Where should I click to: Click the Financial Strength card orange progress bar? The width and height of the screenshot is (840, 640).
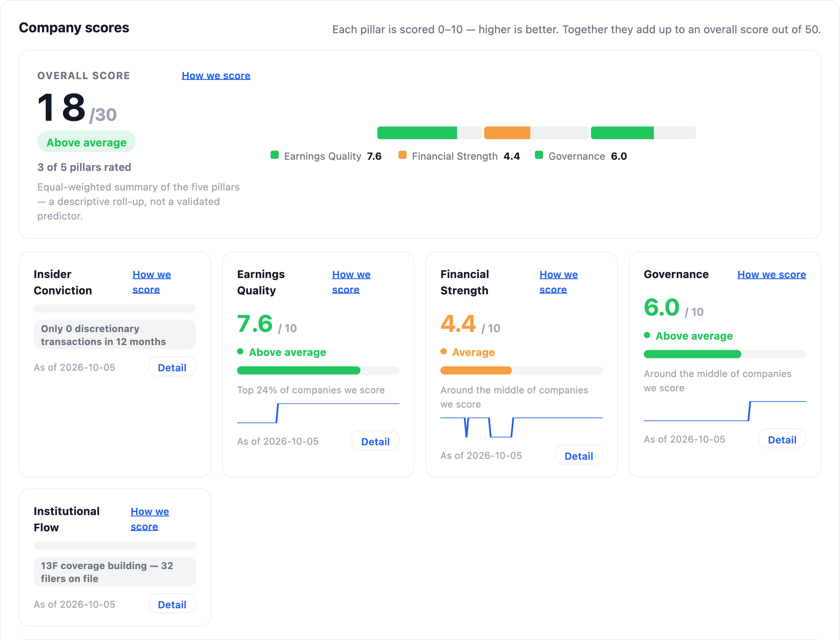[x=521, y=370]
